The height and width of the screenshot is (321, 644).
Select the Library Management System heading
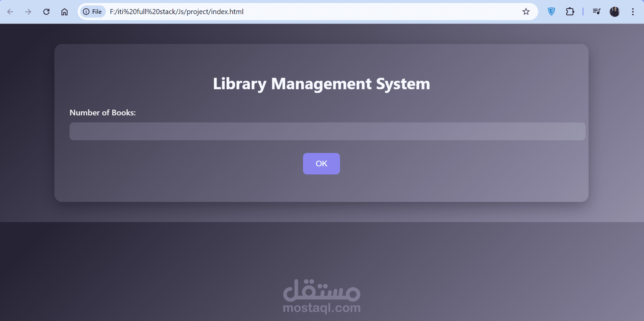point(321,84)
